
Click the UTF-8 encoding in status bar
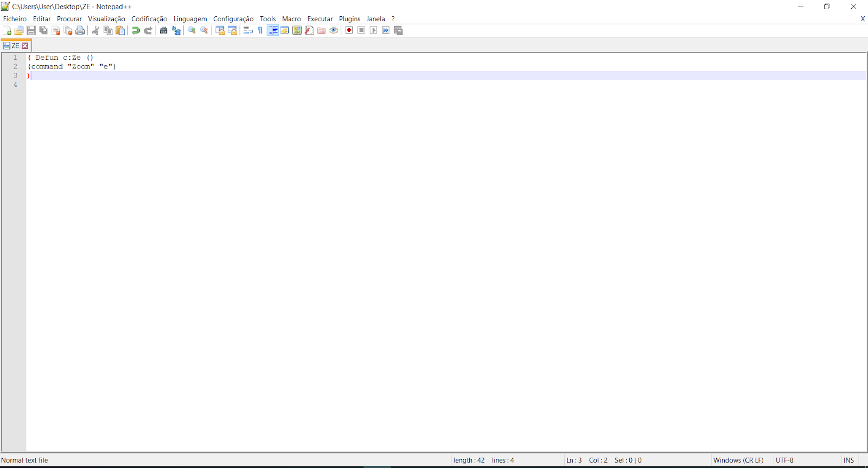coord(784,460)
